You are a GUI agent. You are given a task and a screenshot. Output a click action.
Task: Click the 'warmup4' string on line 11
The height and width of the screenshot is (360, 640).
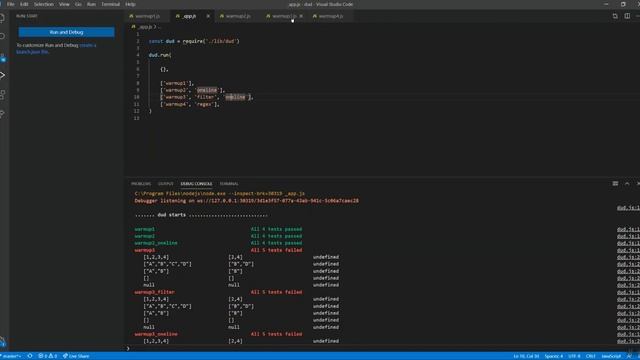(x=176, y=104)
